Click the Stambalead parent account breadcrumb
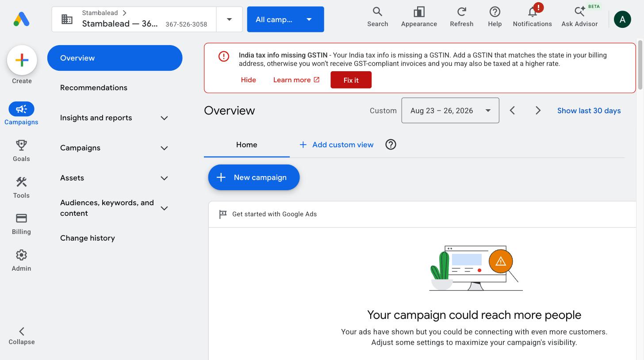 coord(100,13)
